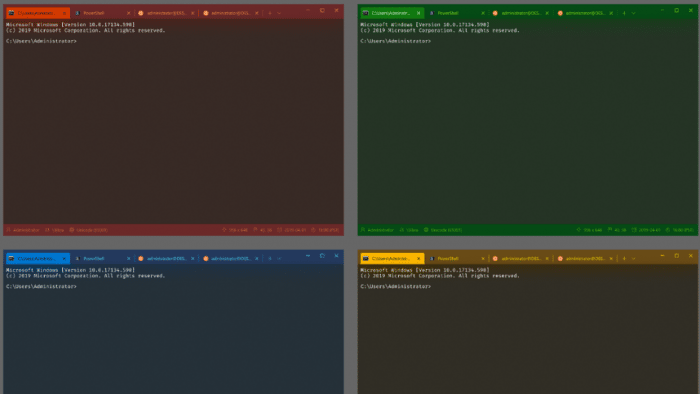Open new tab plus icon in red terminal
Image resolution: width=700 pixels, height=394 pixels.
[270, 13]
